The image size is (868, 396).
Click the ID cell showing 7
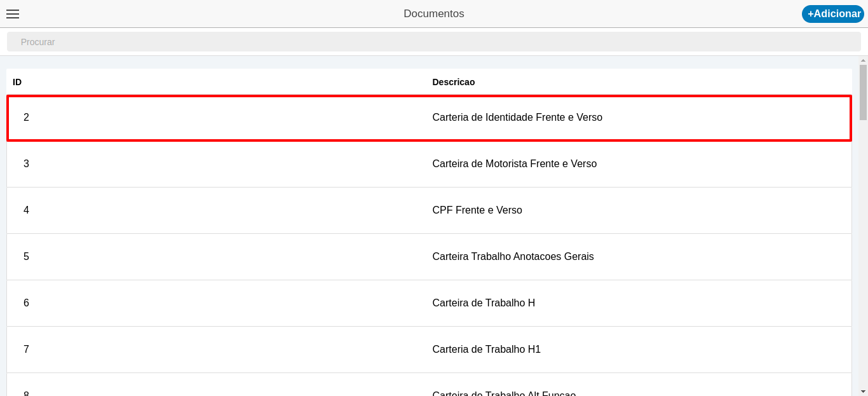pyautogui.click(x=26, y=350)
